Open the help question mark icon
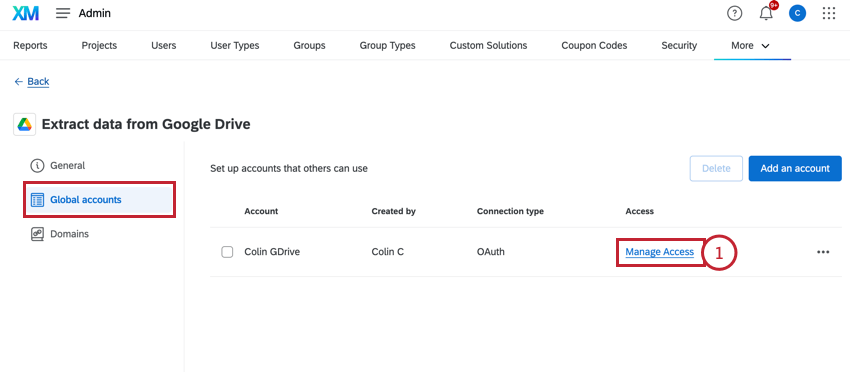850x372 pixels. coord(734,14)
